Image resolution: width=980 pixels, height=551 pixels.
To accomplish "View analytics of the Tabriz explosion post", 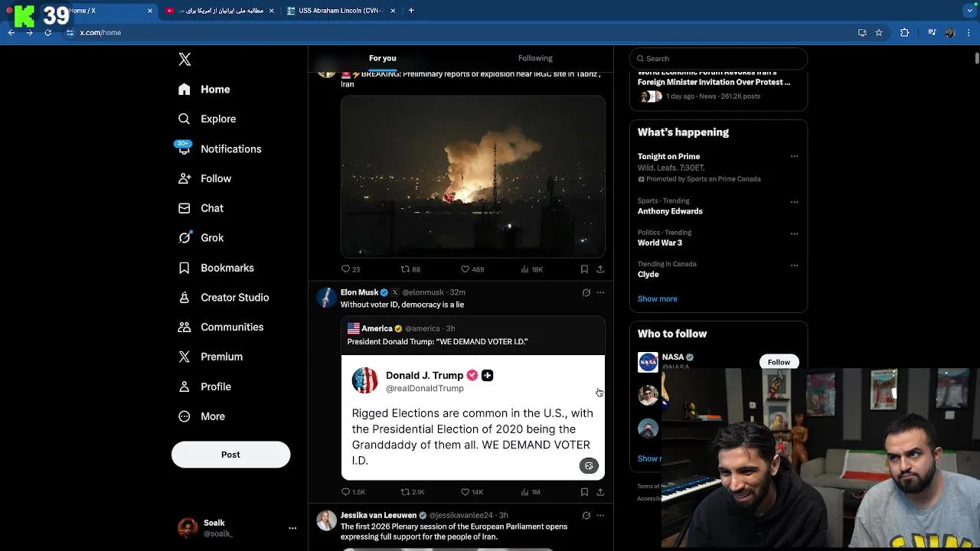I will (531, 269).
